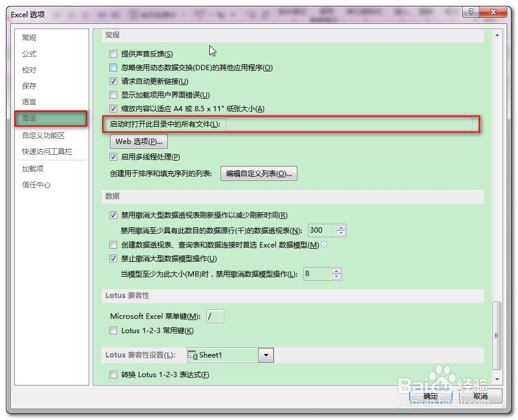The width and height of the screenshot is (518, 420).
Task: Open the 校对 options page
Action: tap(29, 70)
